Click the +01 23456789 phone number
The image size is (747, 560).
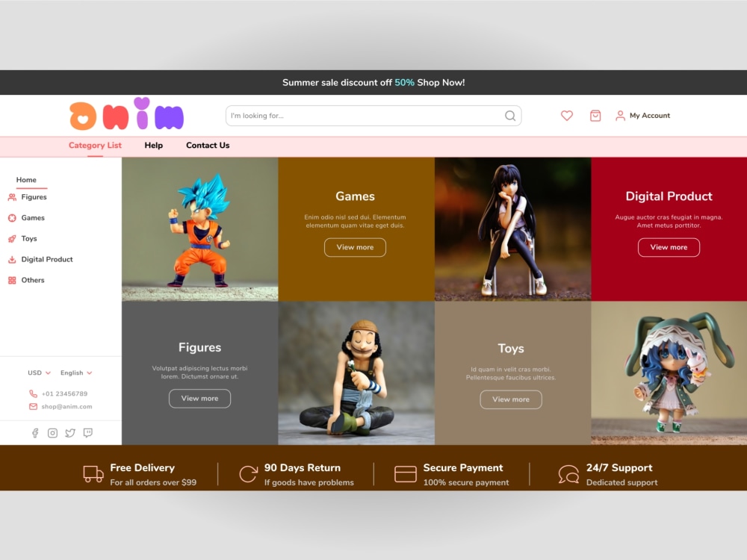(65, 393)
